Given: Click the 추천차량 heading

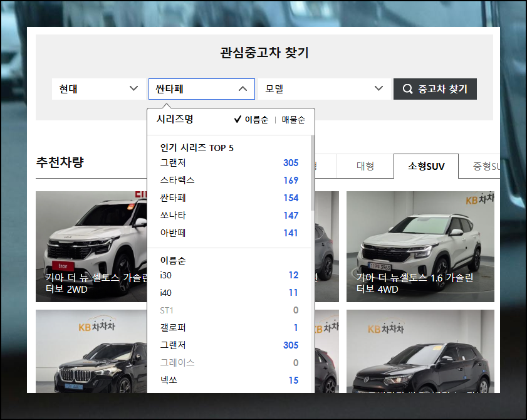Looking at the screenshot, I should pyautogui.click(x=60, y=162).
